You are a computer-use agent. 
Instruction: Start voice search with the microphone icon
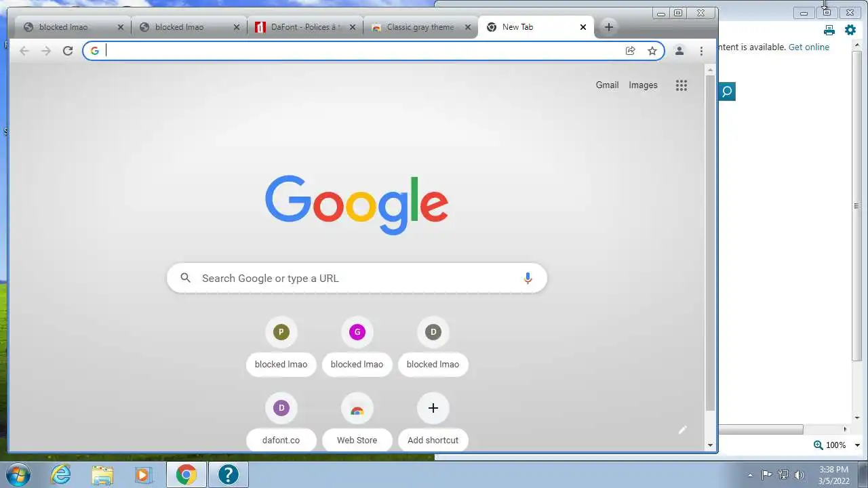528,279
